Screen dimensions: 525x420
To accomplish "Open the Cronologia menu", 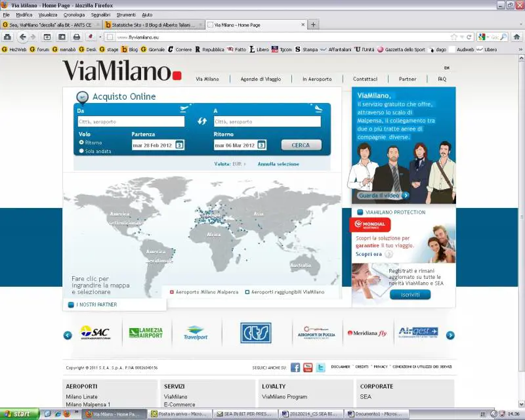I will click(x=73, y=14).
